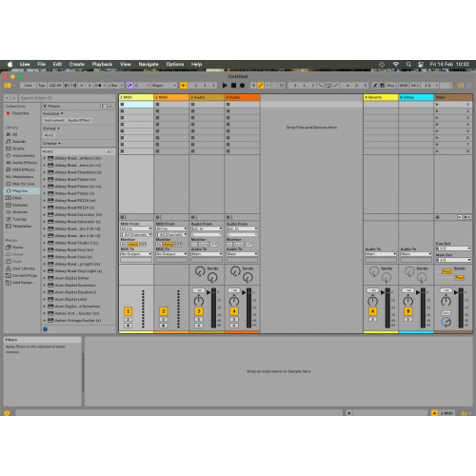Open the Major scale name dropdown
476x476 pixels.
pyautogui.click(x=164, y=86)
